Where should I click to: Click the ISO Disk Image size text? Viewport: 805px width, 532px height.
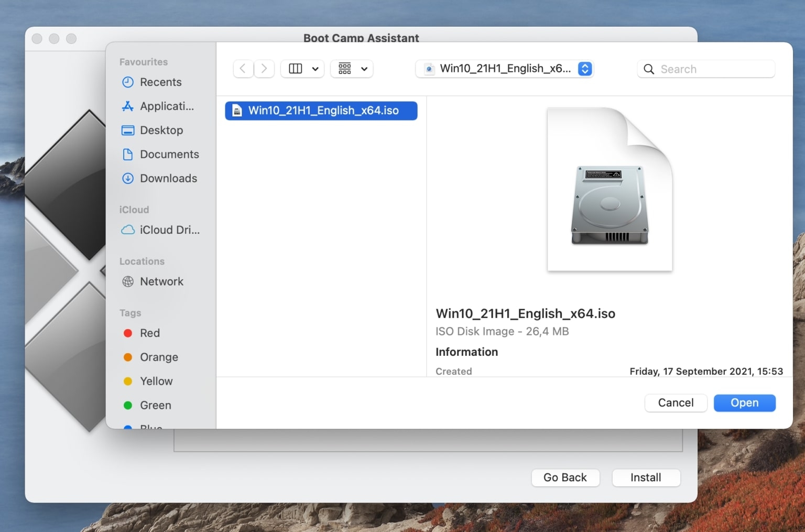502,331
